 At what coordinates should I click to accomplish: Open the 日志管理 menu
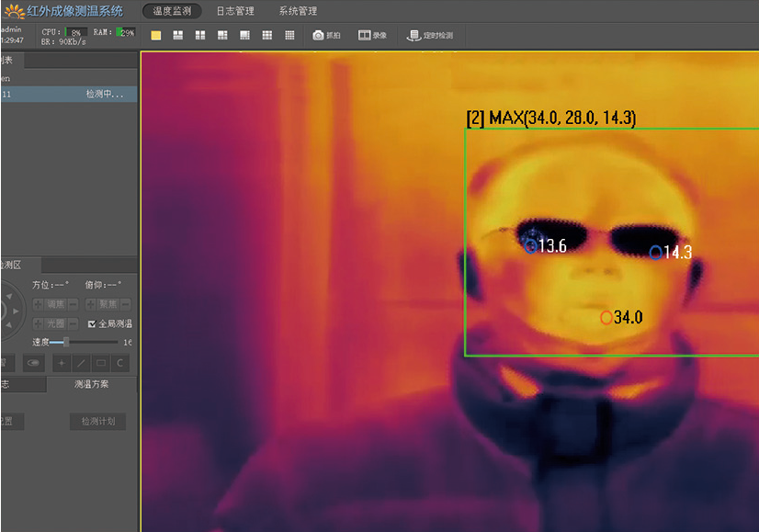click(x=235, y=11)
